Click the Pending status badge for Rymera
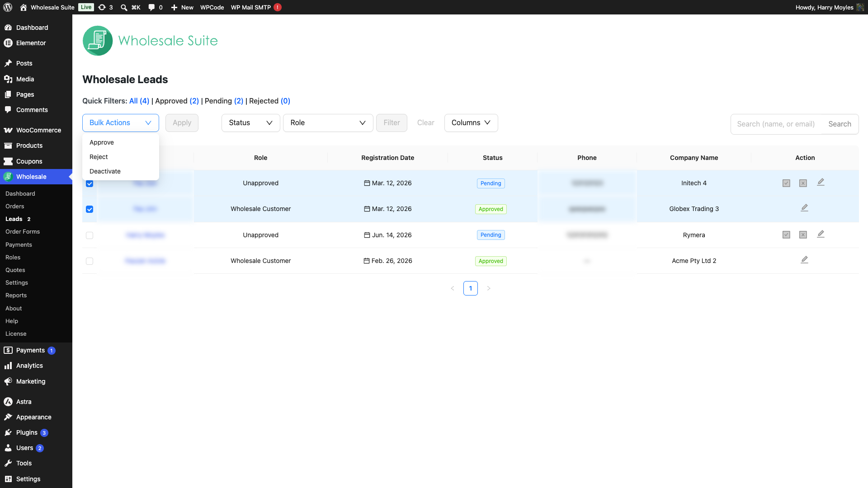This screenshot has width=868, height=488. tap(491, 235)
